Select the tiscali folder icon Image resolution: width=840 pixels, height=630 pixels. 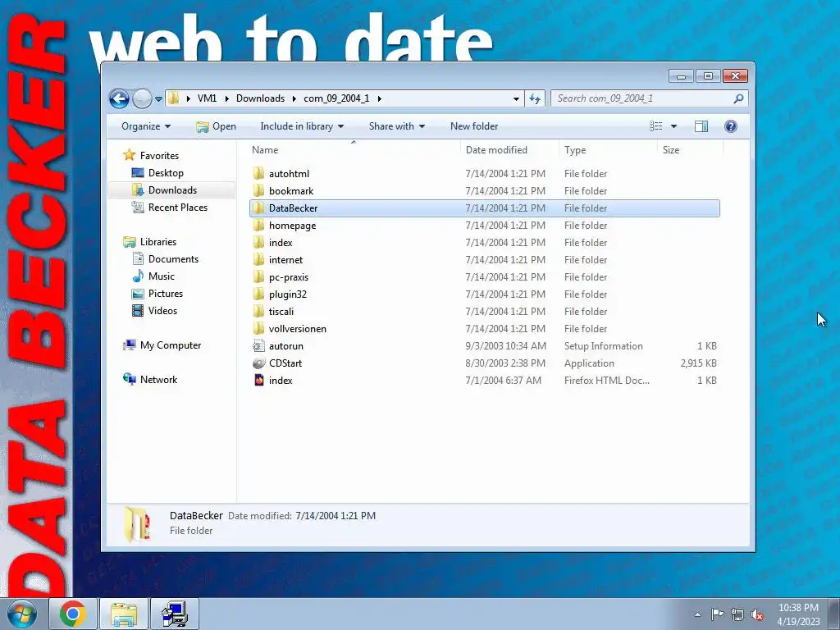coord(258,311)
